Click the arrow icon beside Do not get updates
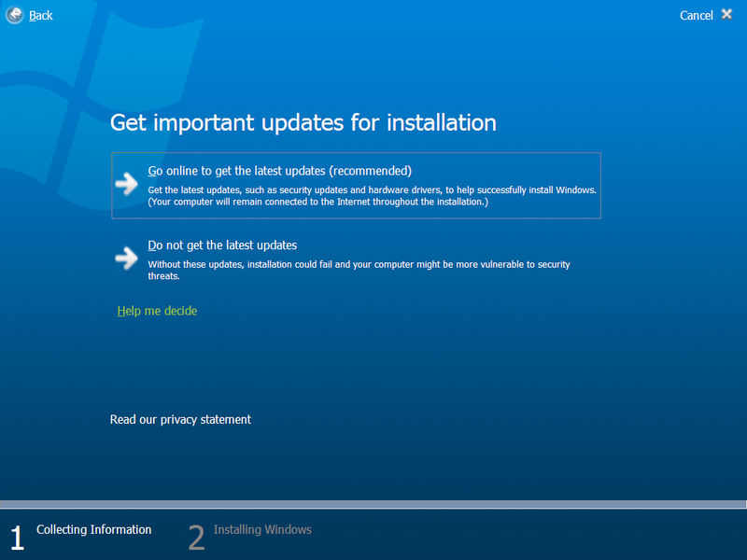 tap(127, 259)
